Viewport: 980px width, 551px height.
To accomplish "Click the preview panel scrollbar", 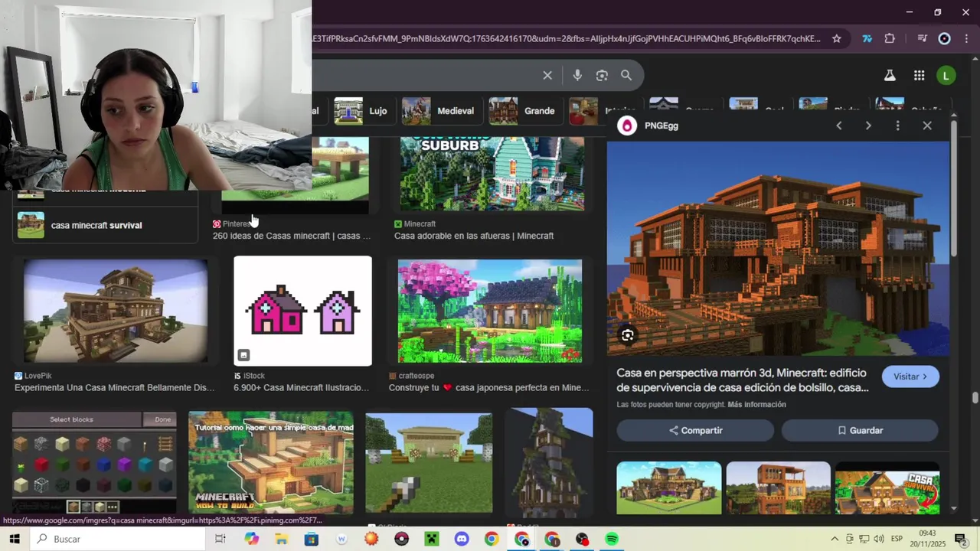I will 954,187.
